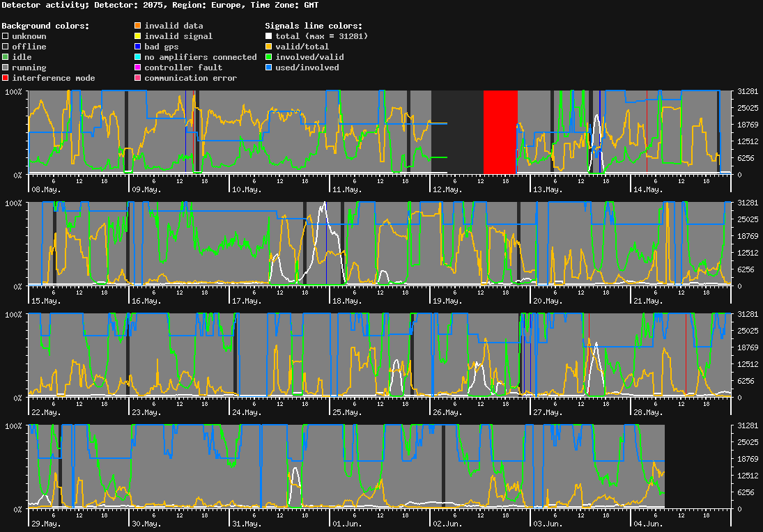The height and width of the screenshot is (532, 763).
Task: Click the '12.May.' date label
Action: pyautogui.click(x=447, y=189)
